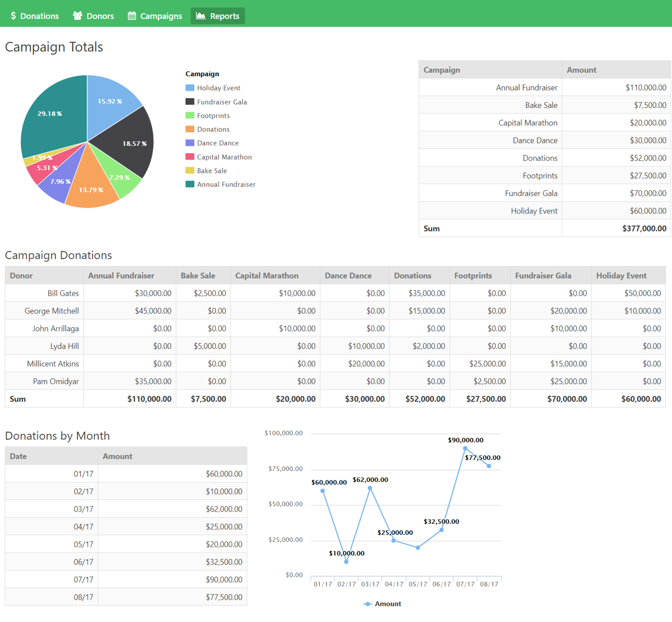The image size is (672, 622).
Task: Click the dollar sign icon beside Donations
Action: pyautogui.click(x=13, y=16)
